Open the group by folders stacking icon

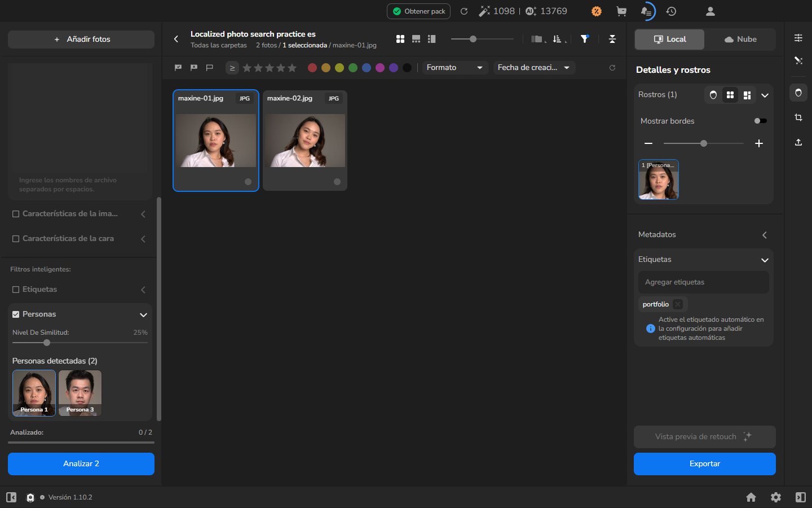tap(538, 39)
